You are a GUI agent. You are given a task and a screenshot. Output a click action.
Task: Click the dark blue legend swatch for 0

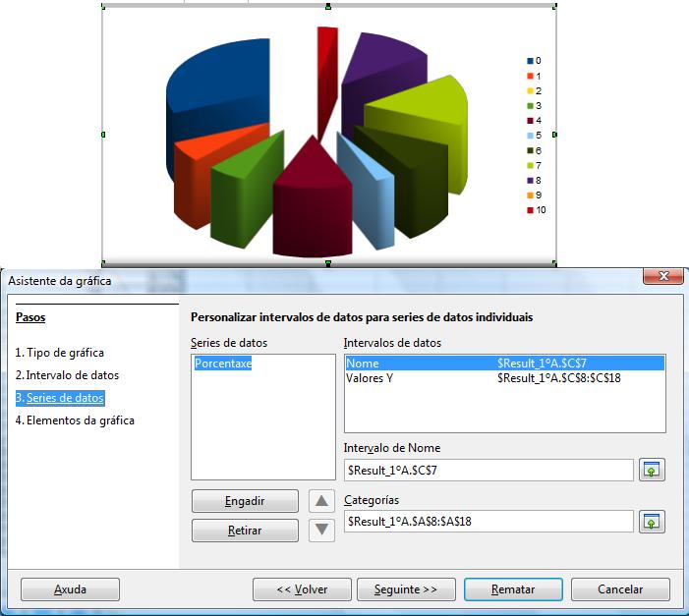pyautogui.click(x=531, y=61)
